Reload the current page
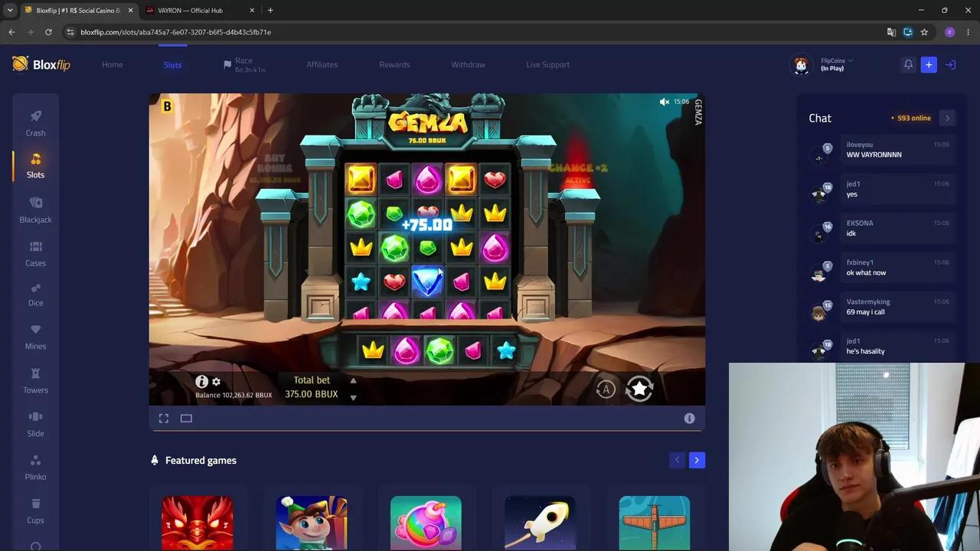980x551 pixels. [x=48, y=32]
